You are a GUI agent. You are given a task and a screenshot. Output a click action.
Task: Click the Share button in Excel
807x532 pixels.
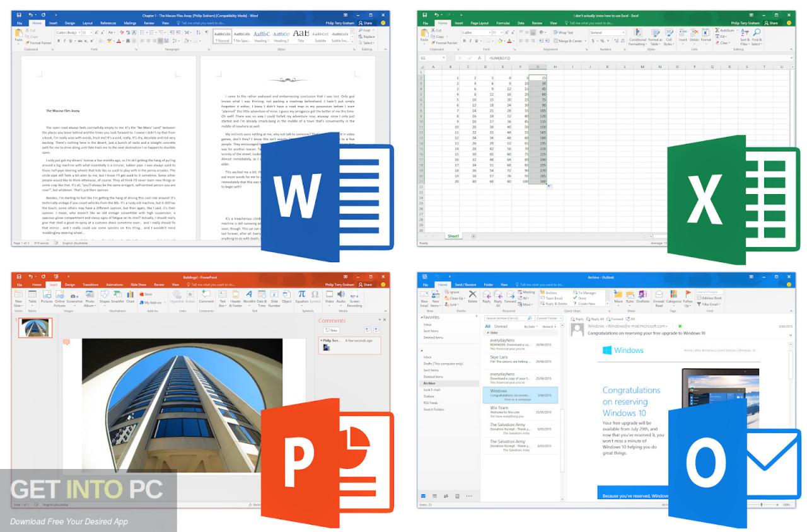pyautogui.click(x=771, y=23)
